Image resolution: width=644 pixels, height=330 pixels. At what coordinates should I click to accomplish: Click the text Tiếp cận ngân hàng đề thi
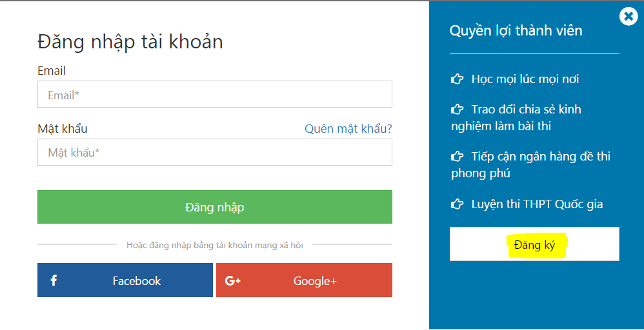(541, 157)
